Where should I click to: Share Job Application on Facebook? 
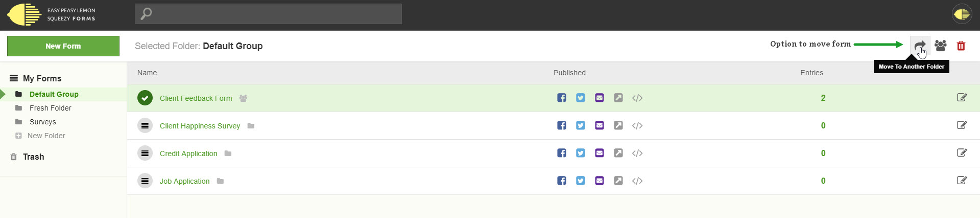click(561, 181)
